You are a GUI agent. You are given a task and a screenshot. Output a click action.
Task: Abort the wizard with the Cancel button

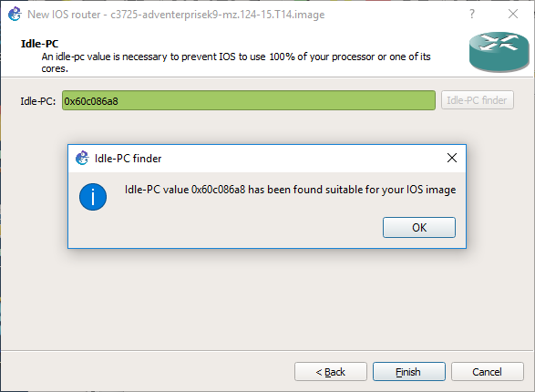(488, 372)
